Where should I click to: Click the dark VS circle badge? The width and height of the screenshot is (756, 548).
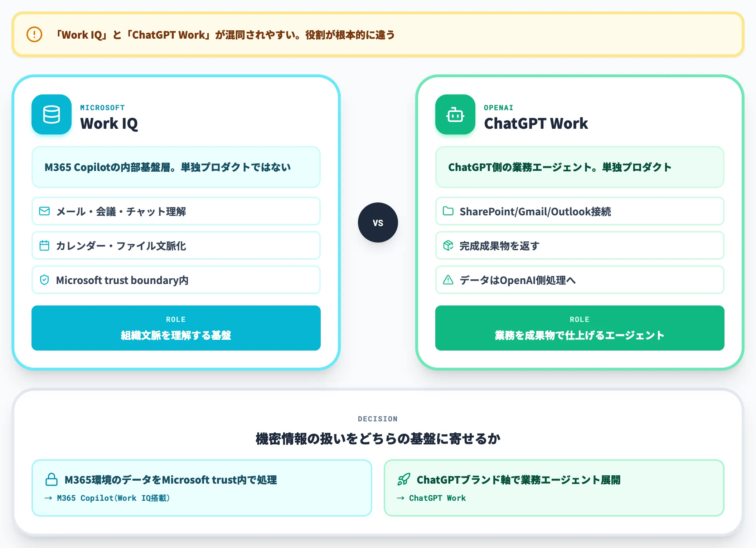pos(378,222)
